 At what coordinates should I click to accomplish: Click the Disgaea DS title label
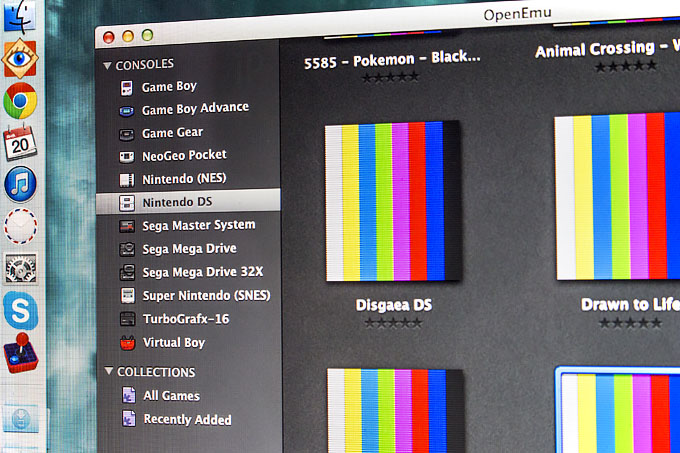pyautogui.click(x=394, y=305)
